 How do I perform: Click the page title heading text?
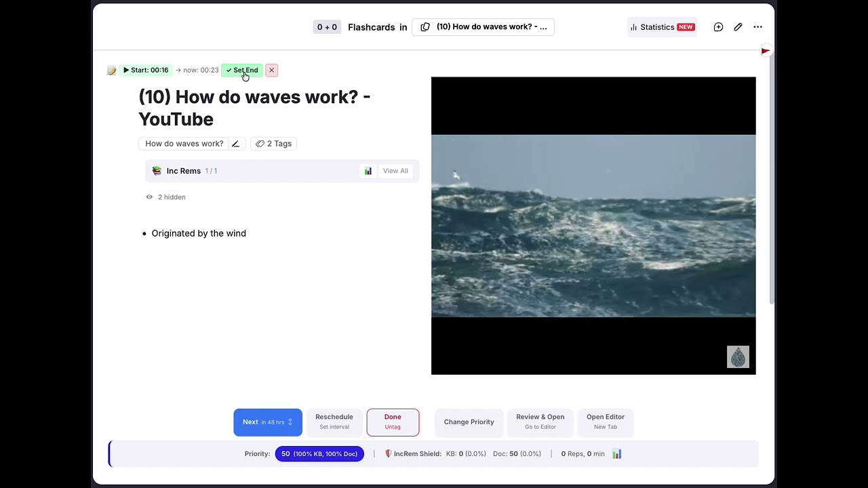click(x=254, y=108)
